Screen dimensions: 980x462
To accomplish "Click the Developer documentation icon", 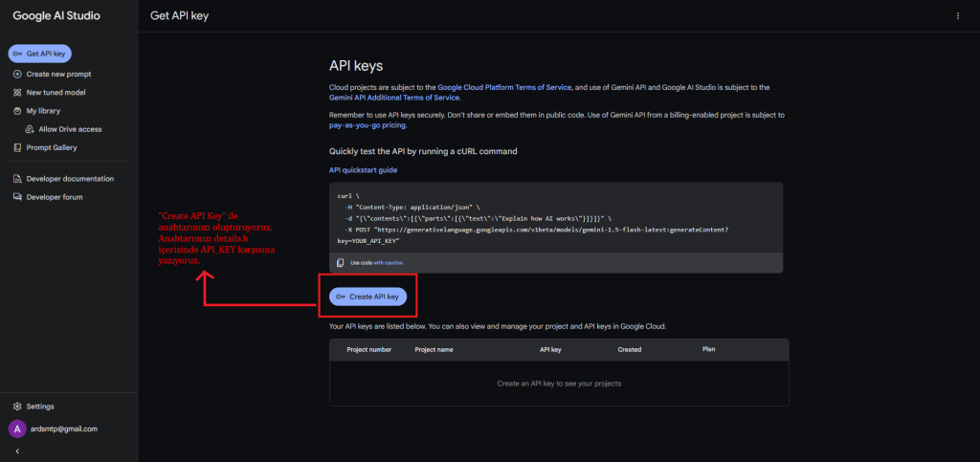I will 17,179.
